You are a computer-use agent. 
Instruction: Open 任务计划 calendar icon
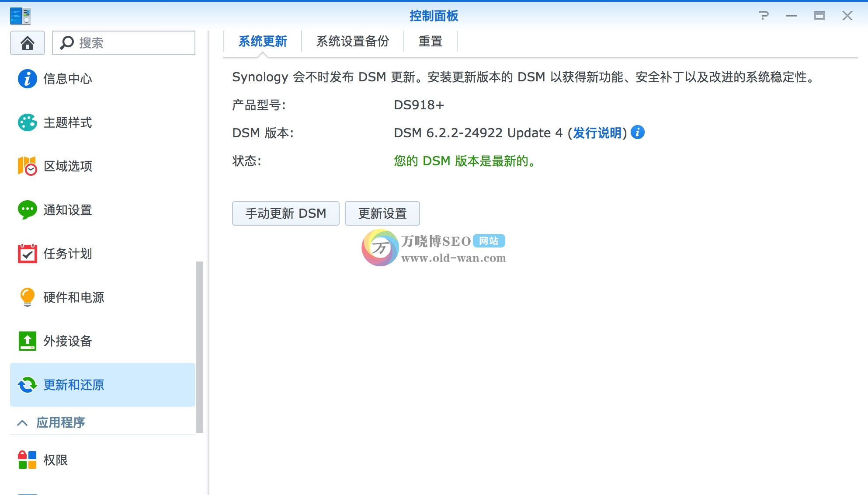27,254
